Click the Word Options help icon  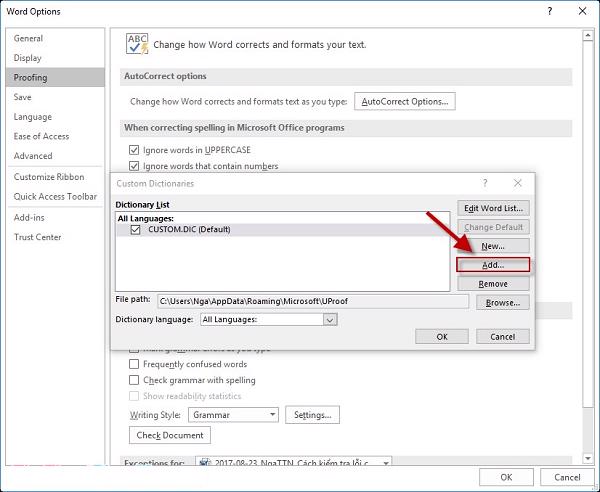pyautogui.click(x=549, y=11)
